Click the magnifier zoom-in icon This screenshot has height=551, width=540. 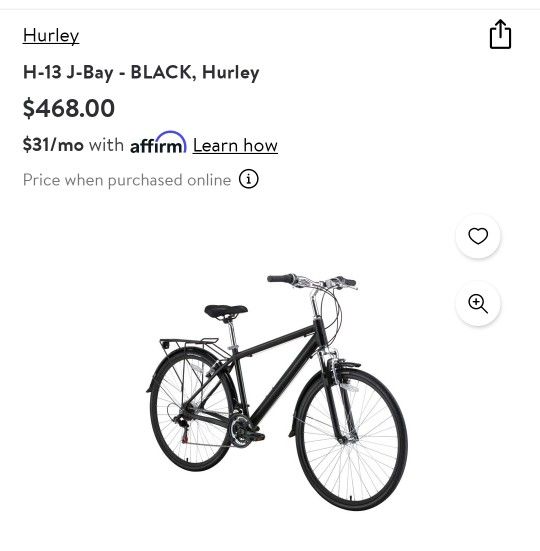(x=478, y=304)
